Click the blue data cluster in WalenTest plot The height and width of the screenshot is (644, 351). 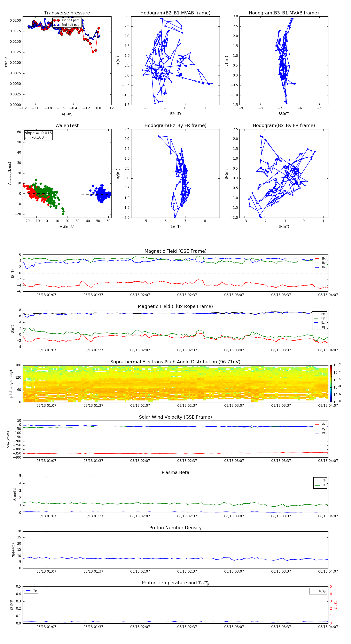(x=101, y=194)
